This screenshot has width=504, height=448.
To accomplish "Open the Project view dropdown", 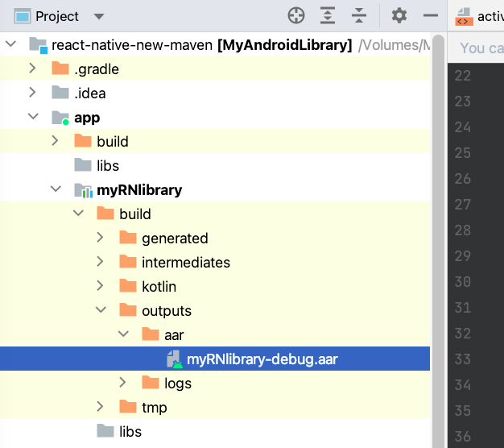I will (x=98, y=17).
